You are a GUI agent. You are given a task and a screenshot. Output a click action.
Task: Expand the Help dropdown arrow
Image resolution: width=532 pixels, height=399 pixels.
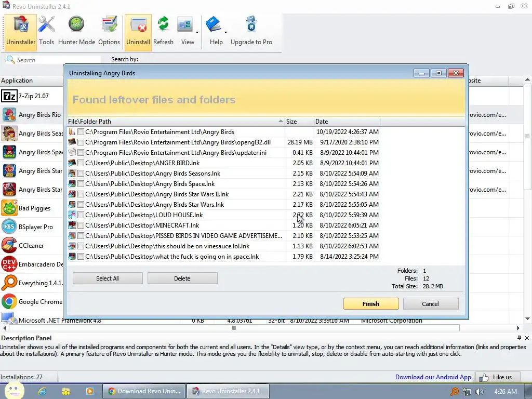[225, 33]
